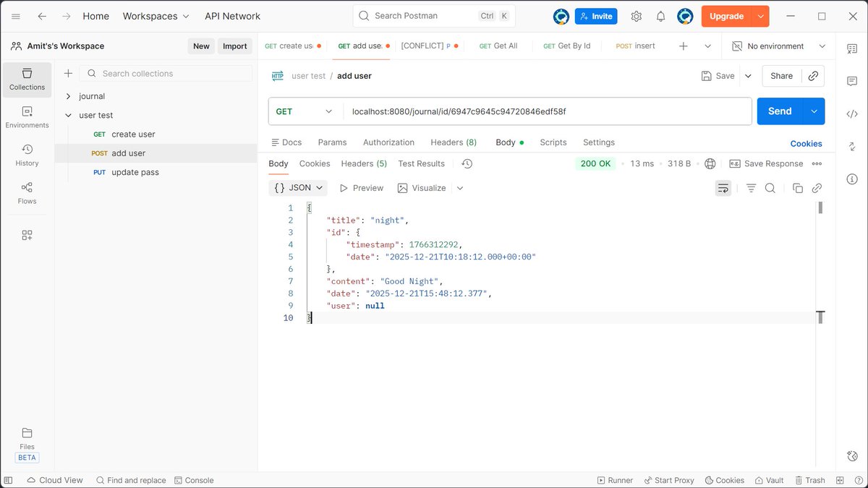Open Cookies manager from the status bar
The image size is (868, 488).
coord(724,479)
